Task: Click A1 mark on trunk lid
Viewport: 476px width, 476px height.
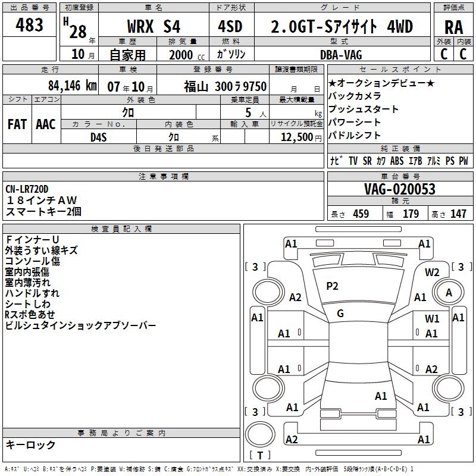Action: pos(381,396)
